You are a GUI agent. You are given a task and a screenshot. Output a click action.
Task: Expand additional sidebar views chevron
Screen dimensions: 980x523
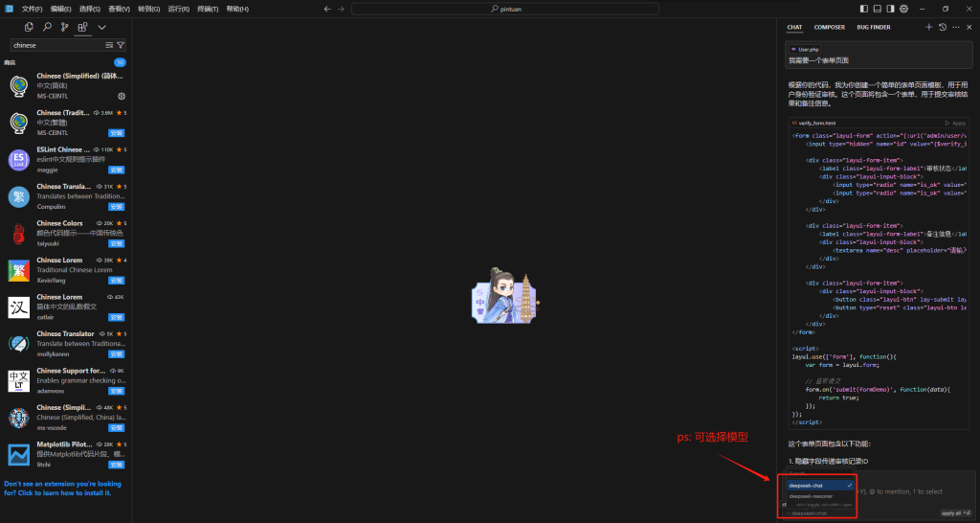(101, 27)
